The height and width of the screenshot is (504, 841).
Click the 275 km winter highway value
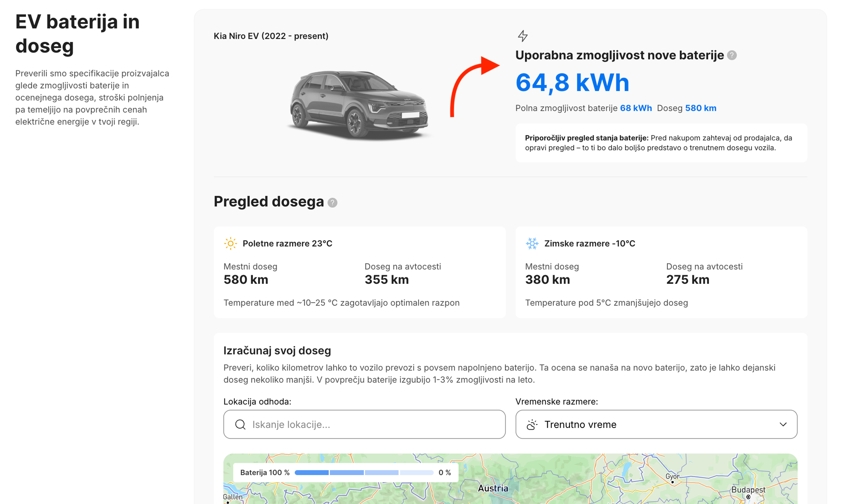688,279
